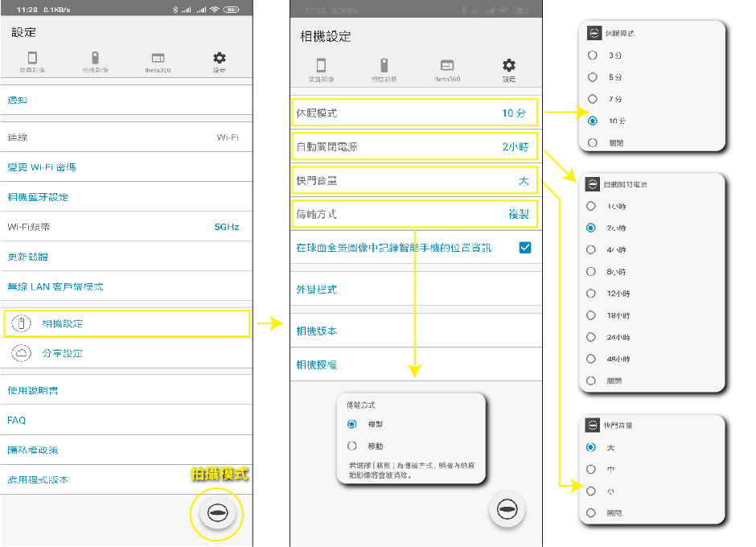The image size is (756, 547).
Task: Tap the 裝置影像 phone icon on the 設定 screen
Action: 33,58
